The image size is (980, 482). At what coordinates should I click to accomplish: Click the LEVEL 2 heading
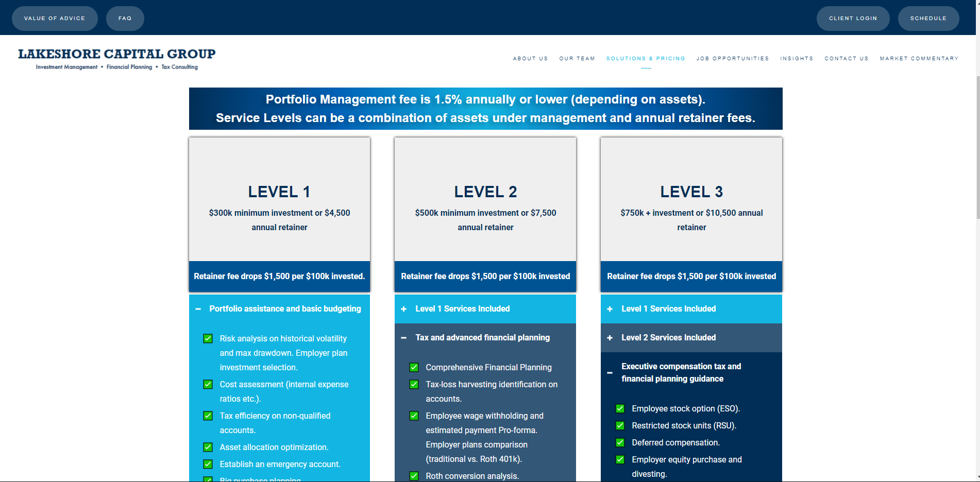(x=485, y=192)
